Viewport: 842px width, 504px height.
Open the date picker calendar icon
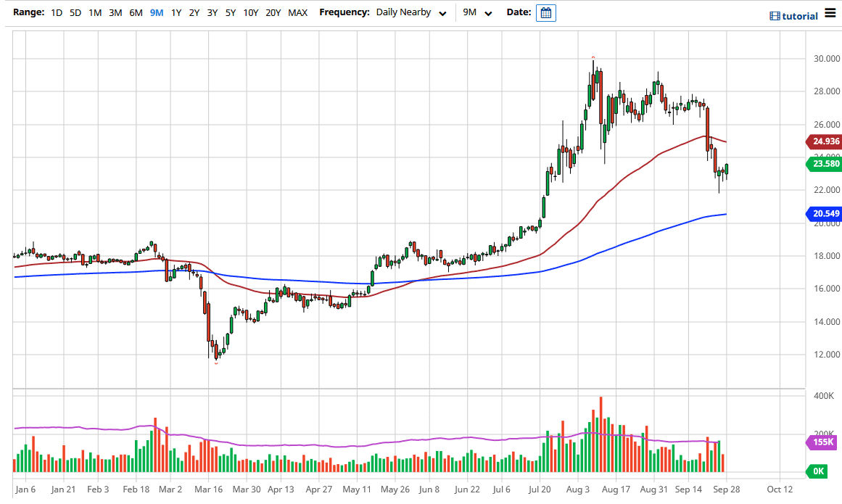click(545, 13)
